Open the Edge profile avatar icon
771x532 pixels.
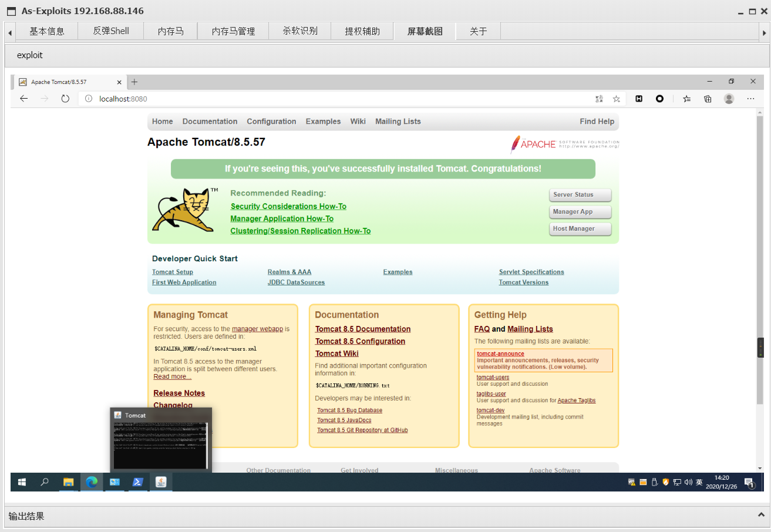[x=729, y=99]
